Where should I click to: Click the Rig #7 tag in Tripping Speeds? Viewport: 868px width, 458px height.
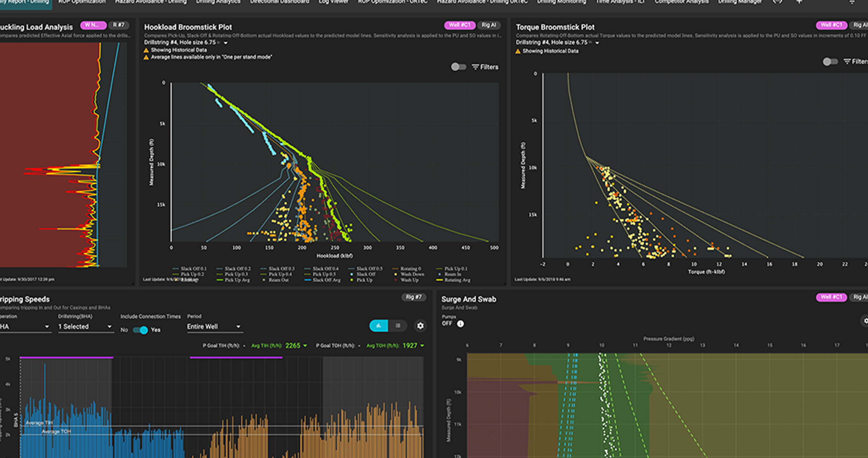[413, 297]
